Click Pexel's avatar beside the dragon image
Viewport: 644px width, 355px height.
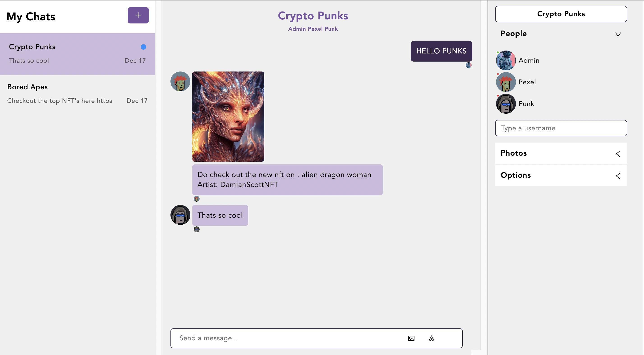point(180,81)
